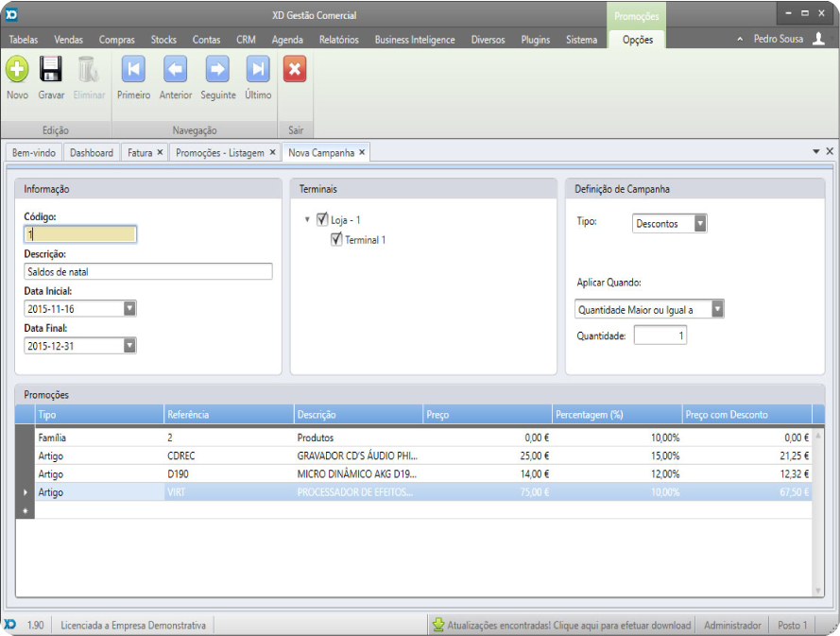
Task: Uncheck the Terminal 1 checkbox
Action: [x=336, y=240]
